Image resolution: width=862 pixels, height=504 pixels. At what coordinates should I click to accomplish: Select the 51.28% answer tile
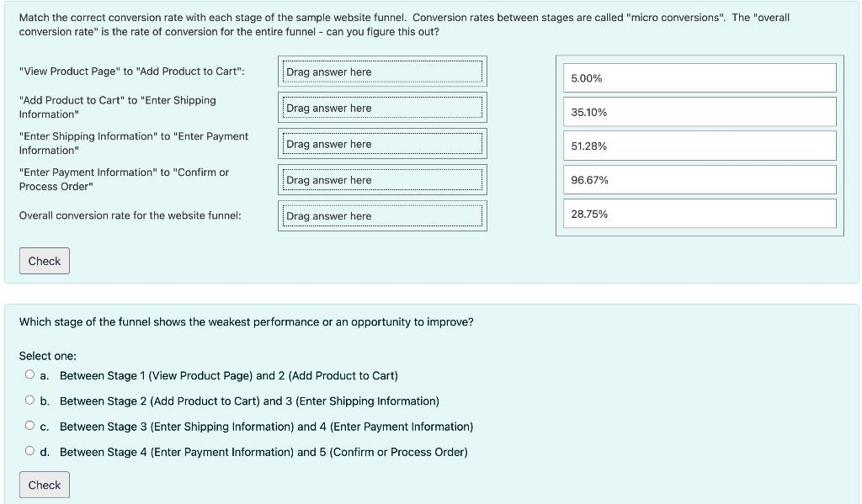[x=700, y=146]
